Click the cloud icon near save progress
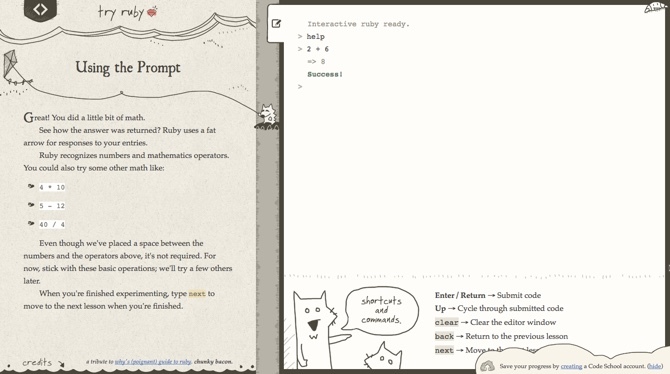The width and height of the screenshot is (670, 374). pos(487,366)
